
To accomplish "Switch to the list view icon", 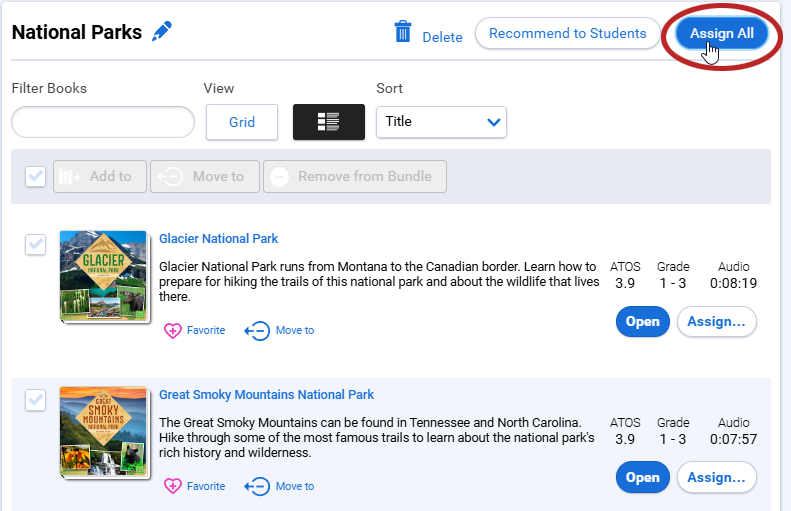I will 328,122.
